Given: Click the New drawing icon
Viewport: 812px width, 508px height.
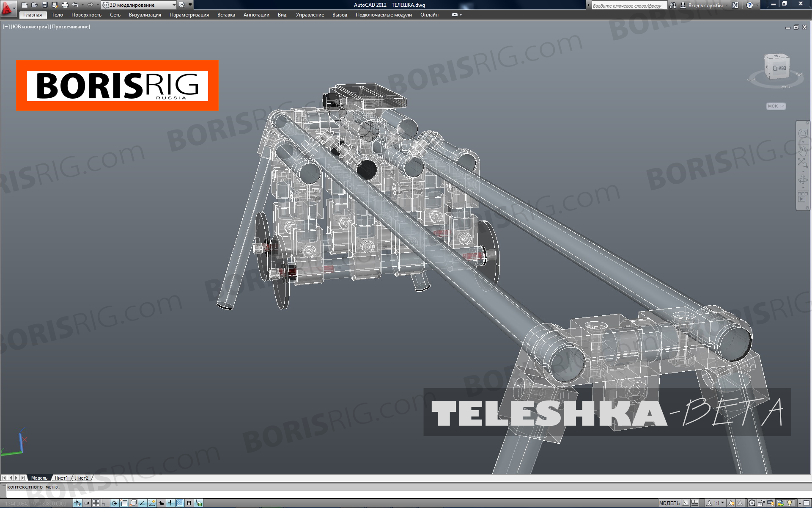Looking at the screenshot, I should [x=25, y=5].
